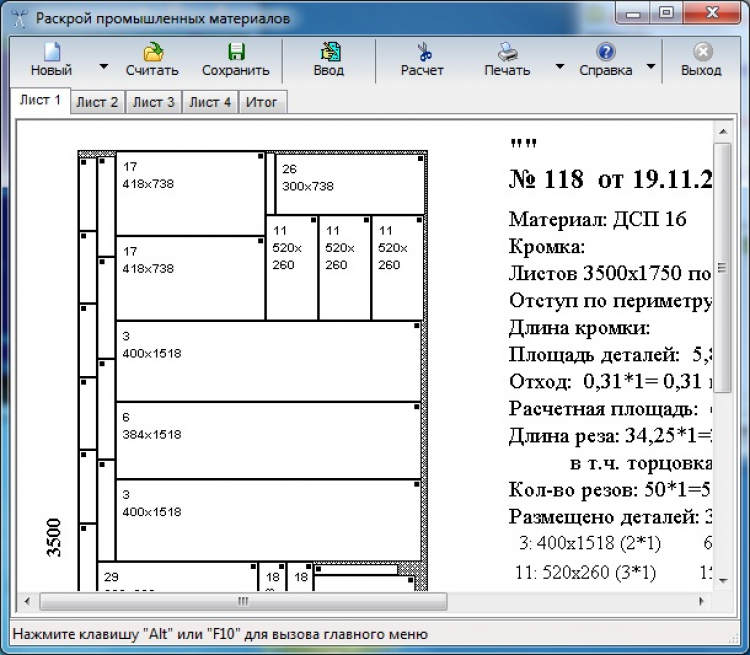Open the Итог summary tab

coord(262,102)
